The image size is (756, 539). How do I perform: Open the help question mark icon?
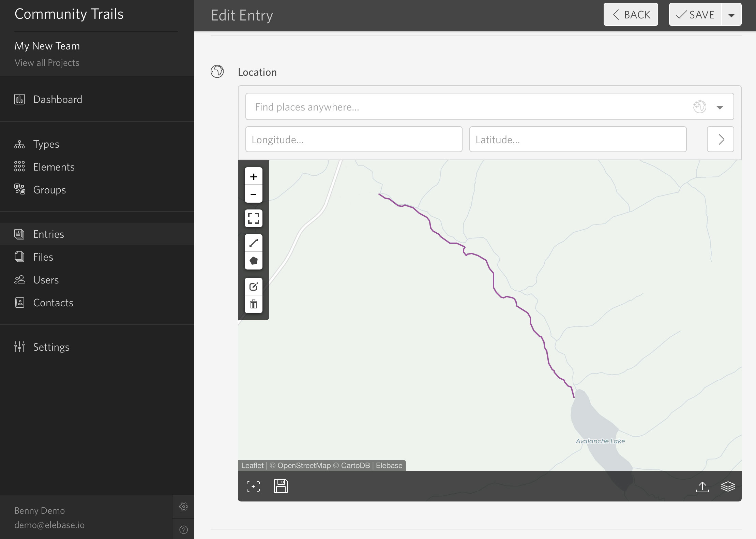click(183, 529)
